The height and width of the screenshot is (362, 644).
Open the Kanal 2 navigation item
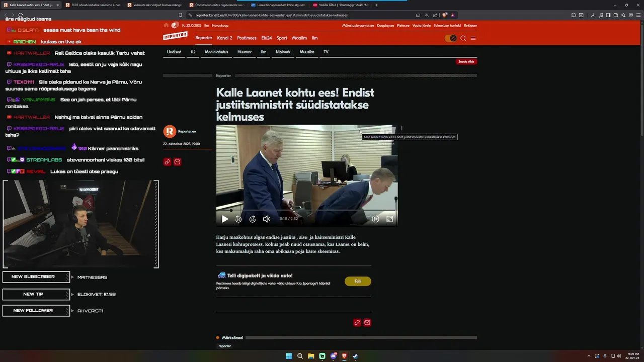(224, 38)
